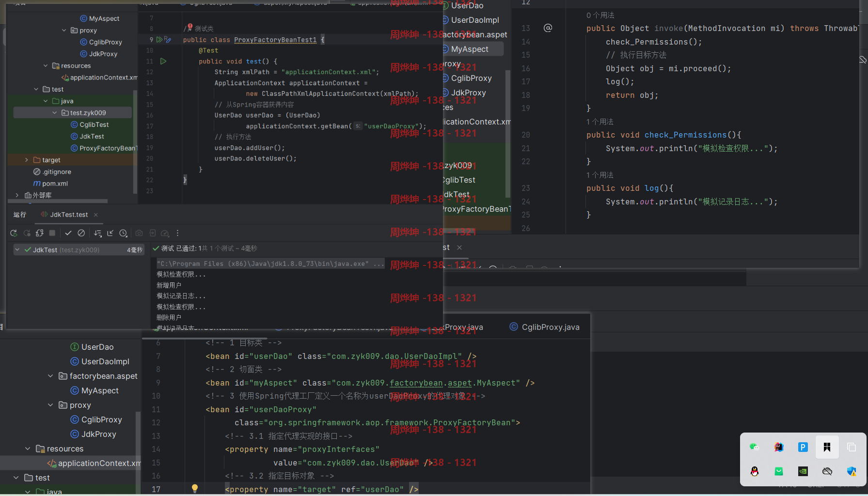
Task: Click the profiler gauge icon in the run toolbar
Action: tap(165, 233)
